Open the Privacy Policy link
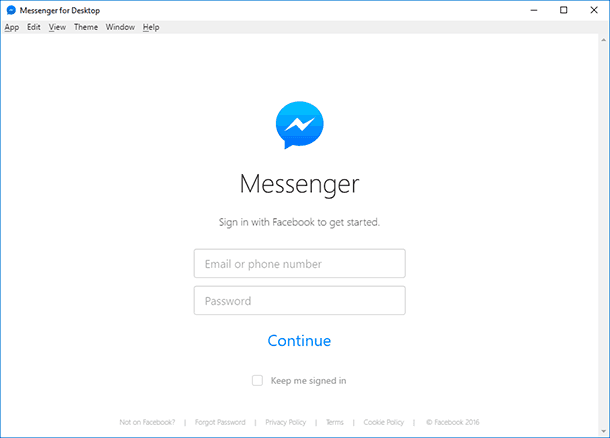This screenshot has height=438, width=610. 286,422
